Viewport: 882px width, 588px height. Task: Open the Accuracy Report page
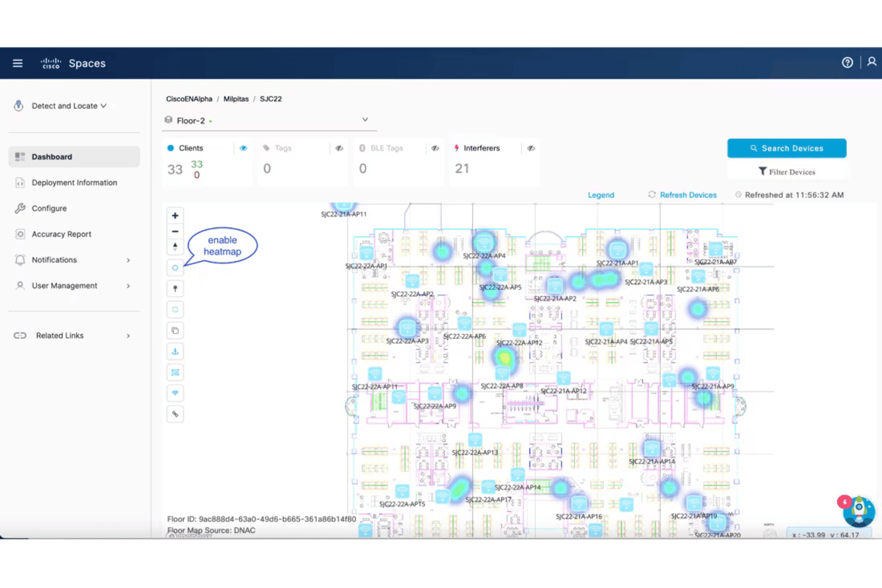(74, 234)
